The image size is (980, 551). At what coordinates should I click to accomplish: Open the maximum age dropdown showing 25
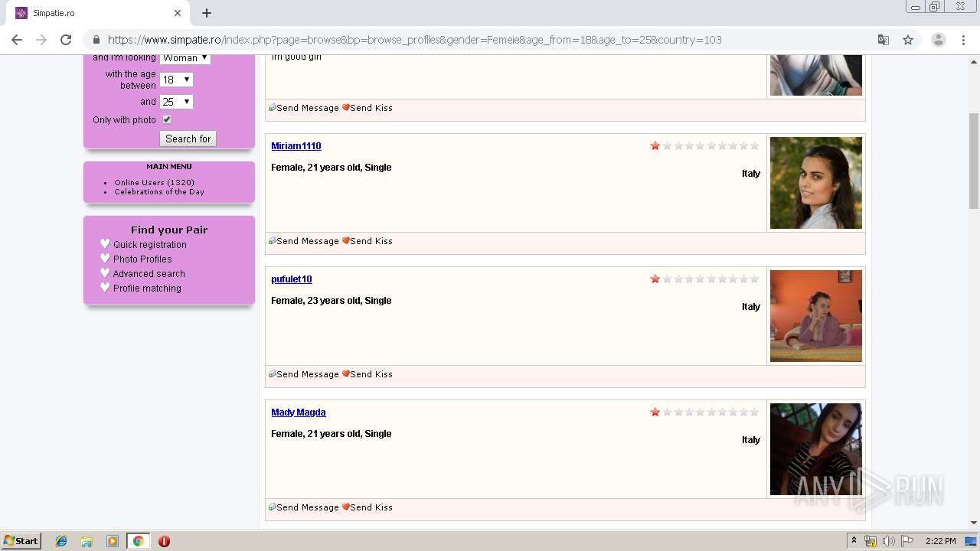[176, 102]
